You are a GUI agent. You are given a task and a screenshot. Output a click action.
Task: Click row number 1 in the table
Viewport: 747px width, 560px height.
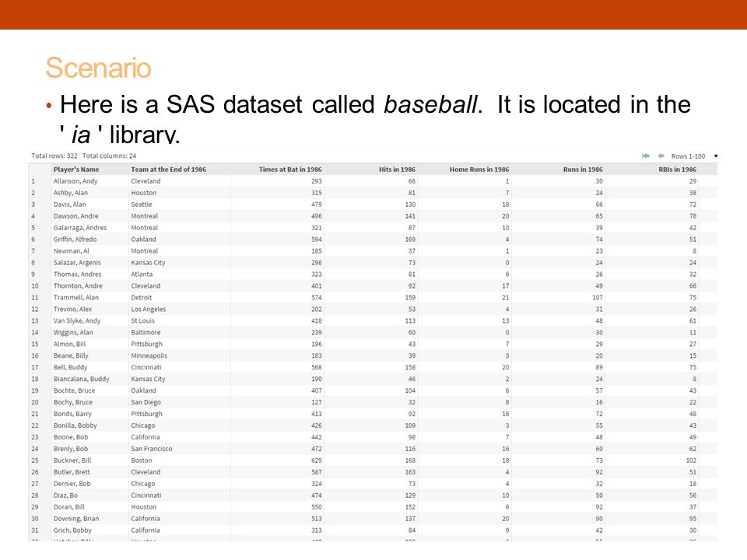pyautogui.click(x=33, y=181)
